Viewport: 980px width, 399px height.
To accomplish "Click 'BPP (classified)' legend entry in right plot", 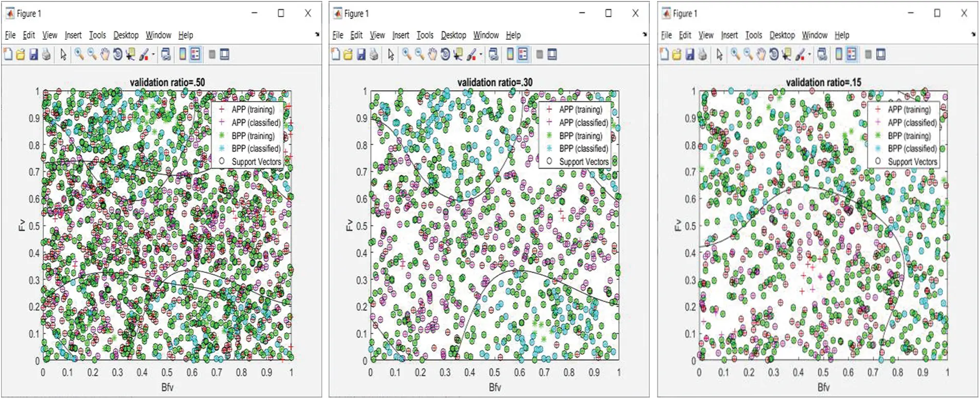I will [x=913, y=148].
